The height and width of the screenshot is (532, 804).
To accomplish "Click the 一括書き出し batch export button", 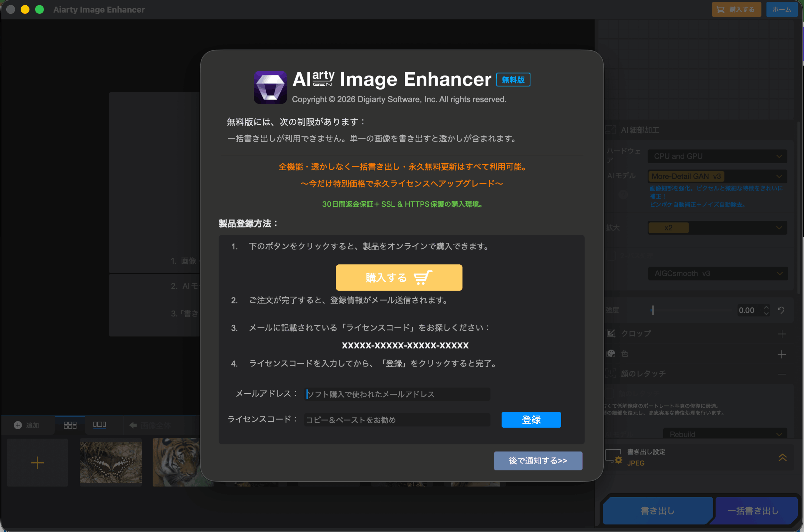I will tap(753, 511).
